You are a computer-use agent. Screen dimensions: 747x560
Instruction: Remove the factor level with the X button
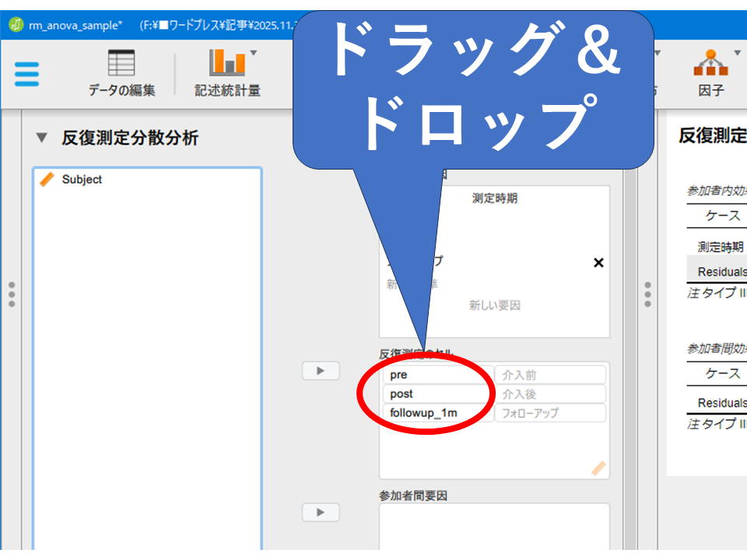coord(598,263)
